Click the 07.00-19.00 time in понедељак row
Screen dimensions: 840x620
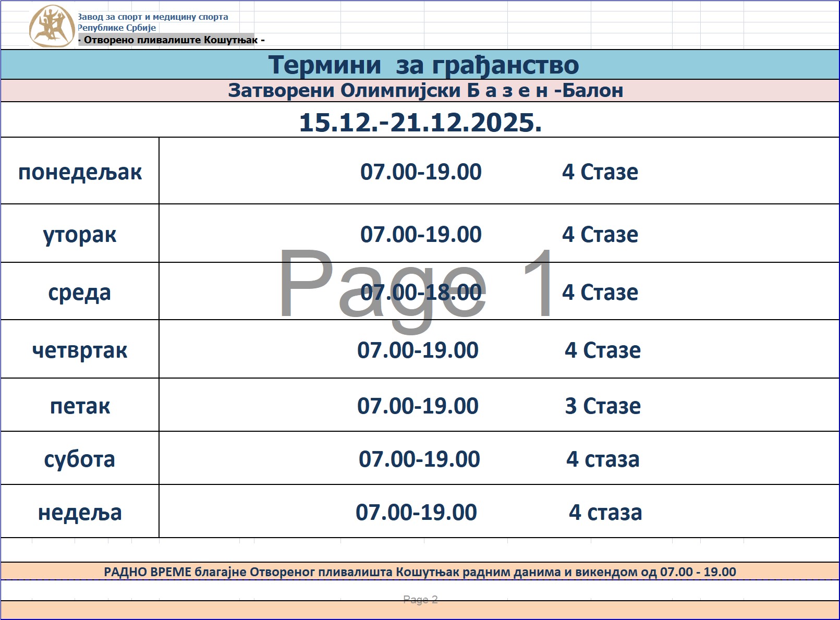pos(421,172)
